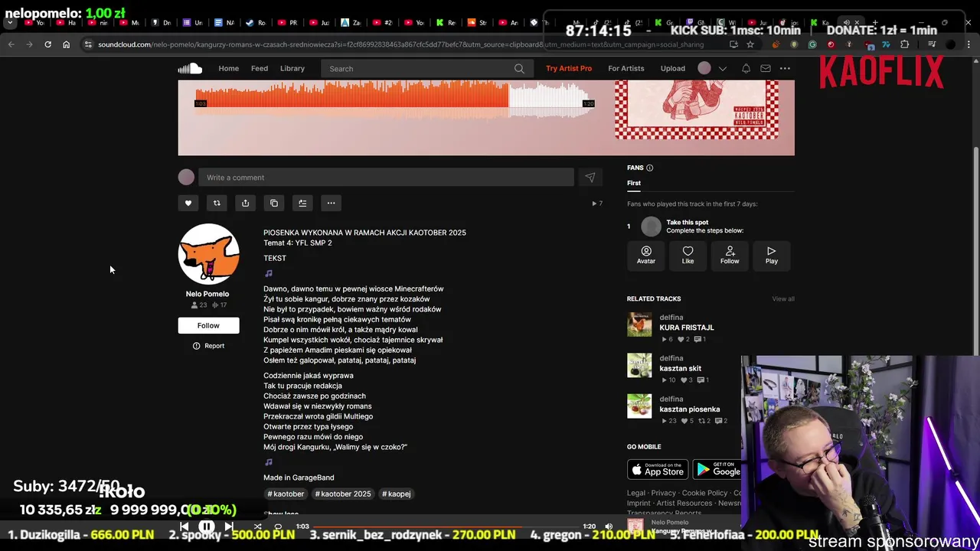Adjust volume via the speaker icon

coord(609,527)
